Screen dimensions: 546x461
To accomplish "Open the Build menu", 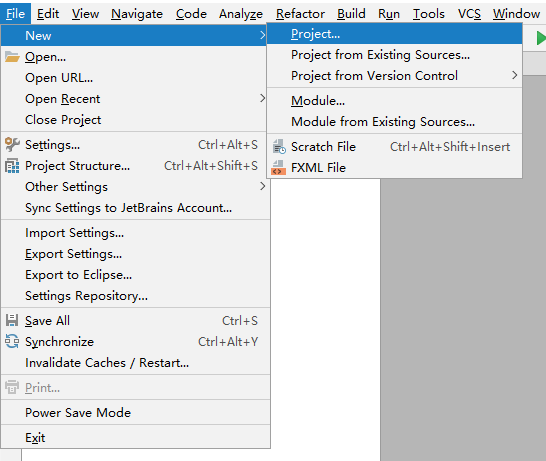I will 351,14.
